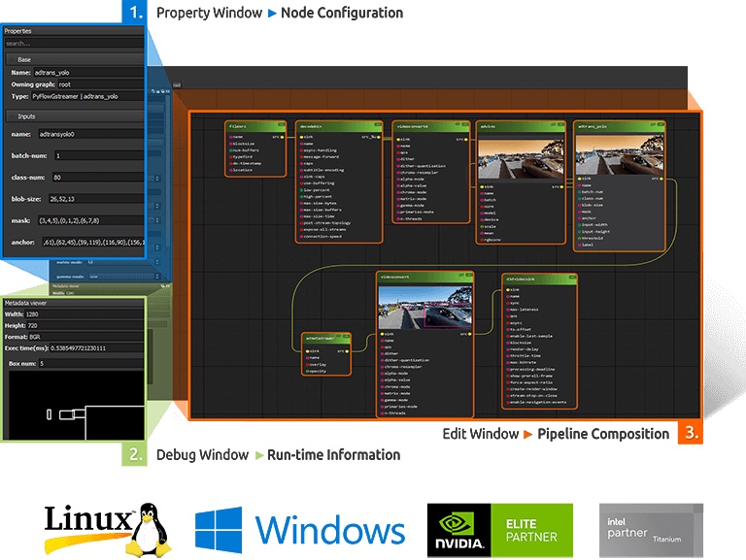Click the rightmost header icon on adtrans_yolo node
This screenshot has width=746, height=560.
pos(661,125)
